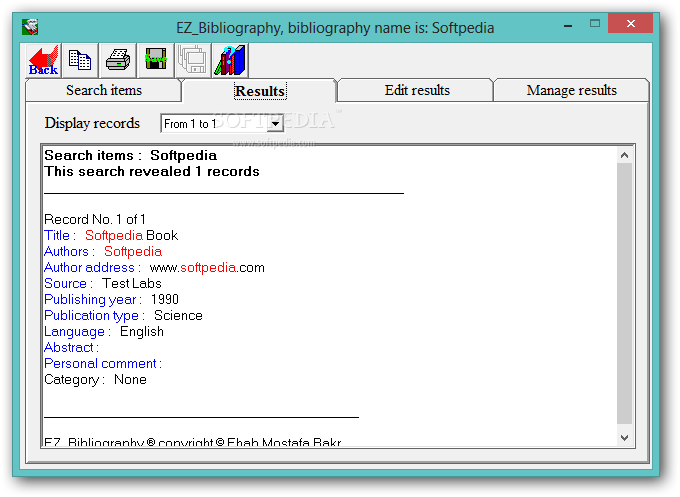680x497 pixels.
Task: Go to the Manage results tab
Action: [x=571, y=90]
